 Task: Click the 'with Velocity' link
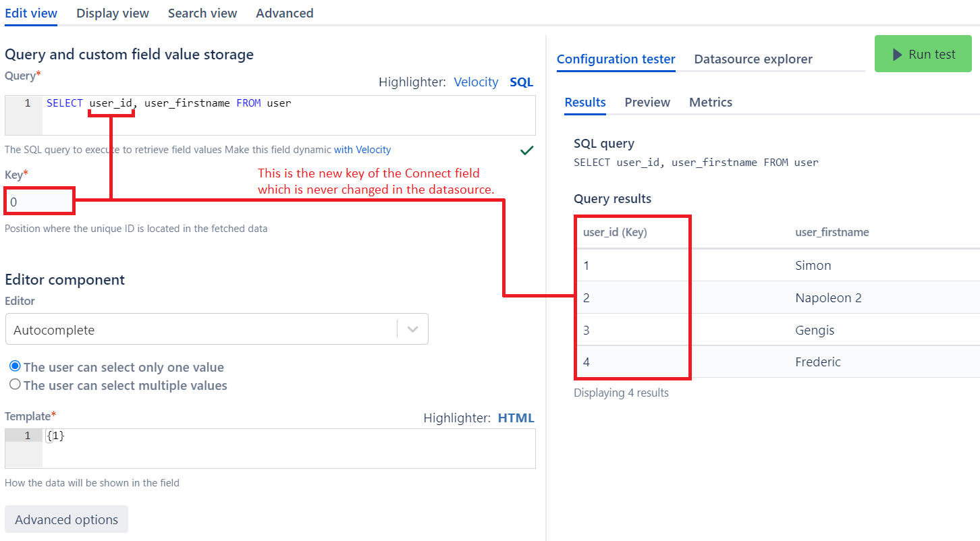[x=362, y=150]
